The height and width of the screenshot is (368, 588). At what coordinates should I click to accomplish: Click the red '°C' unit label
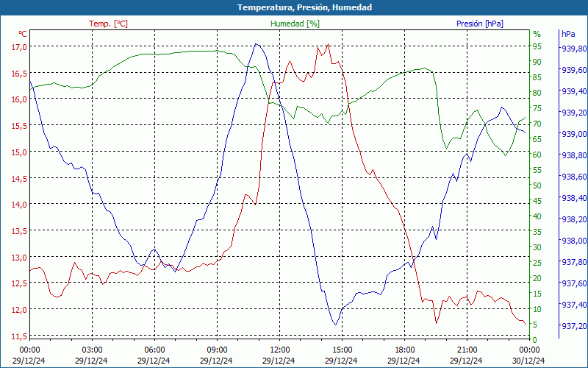coord(23,34)
